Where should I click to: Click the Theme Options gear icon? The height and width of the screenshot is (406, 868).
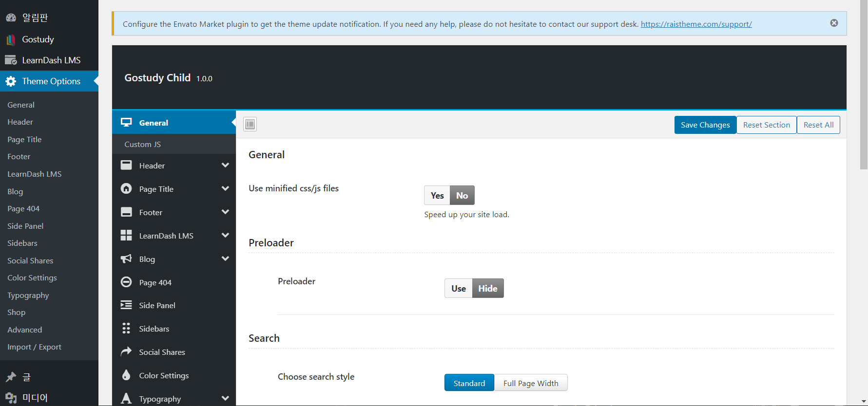coord(11,81)
